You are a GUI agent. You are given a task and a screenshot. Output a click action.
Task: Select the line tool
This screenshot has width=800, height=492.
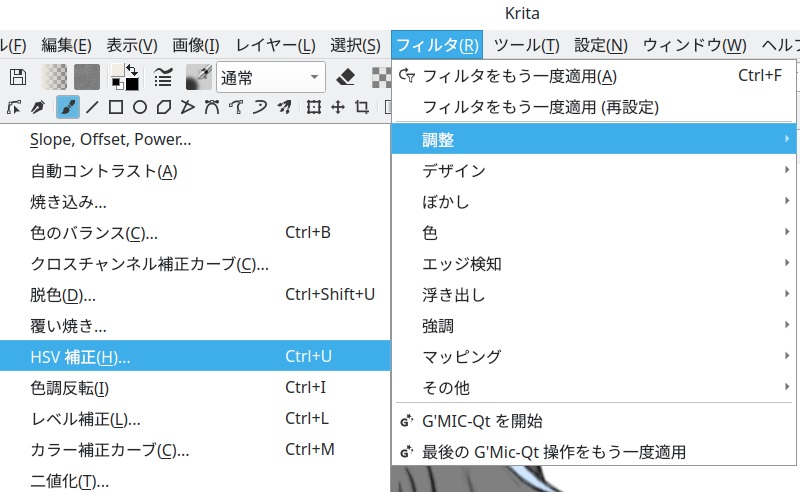(x=92, y=107)
